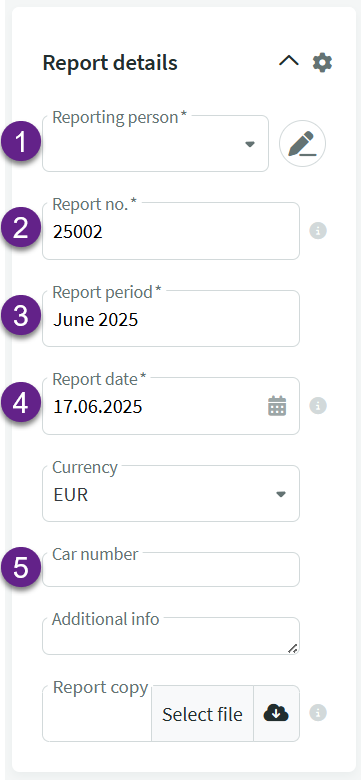Select the Report period field
Viewport: 361px width, 780px height.
click(x=171, y=318)
